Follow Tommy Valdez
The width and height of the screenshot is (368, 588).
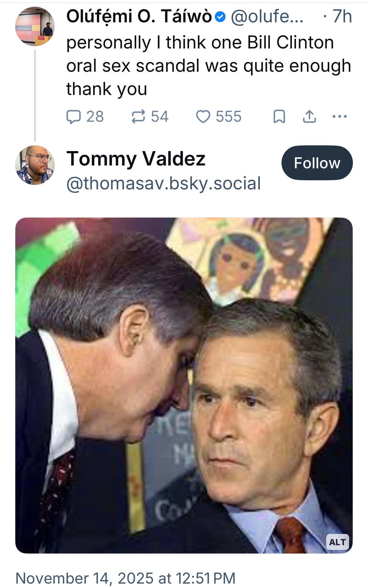pyautogui.click(x=317, y=163)
